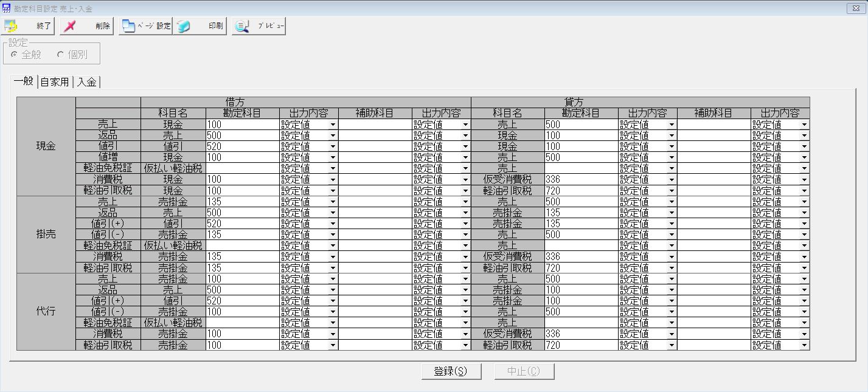Expand 現金 売上 debit 出力内容 dropdown
The image size is (868, 392).
tap(333, 125)
